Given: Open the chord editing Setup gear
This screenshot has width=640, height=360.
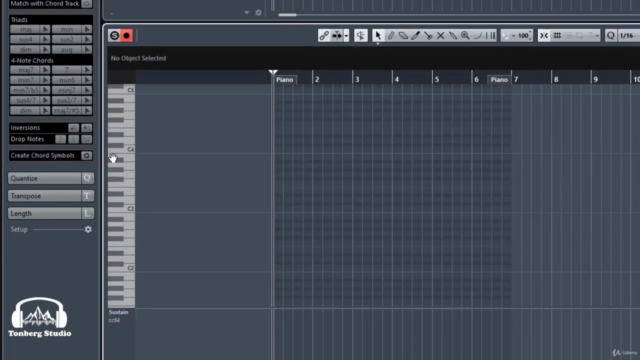Looking at the screenshot, I should [88, 229].
